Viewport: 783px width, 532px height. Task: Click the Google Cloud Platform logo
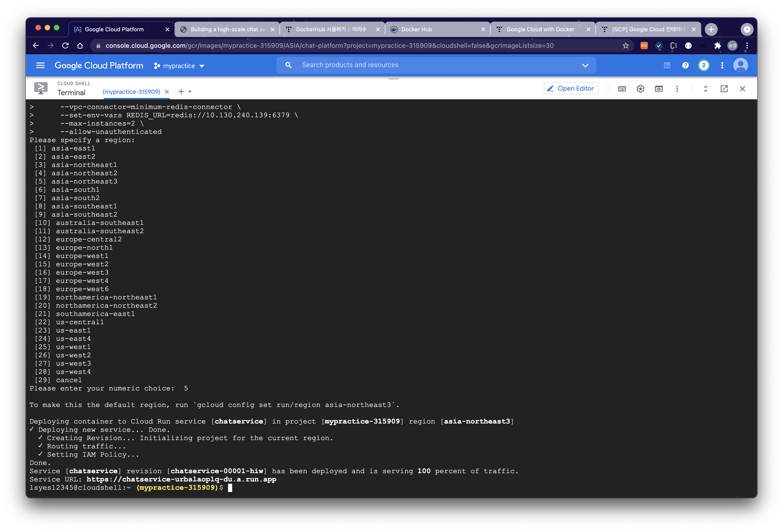[99, 65]
